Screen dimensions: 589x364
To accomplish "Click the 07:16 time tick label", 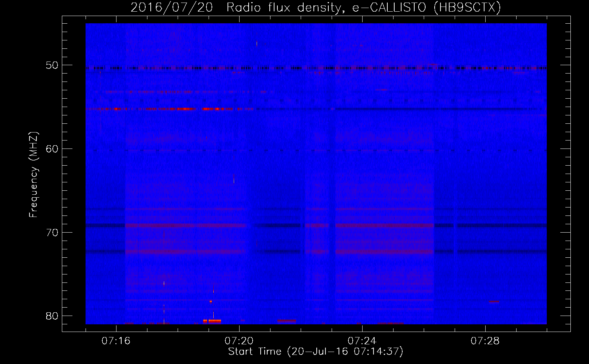I will pyautogui.click(x=116, y=341).
